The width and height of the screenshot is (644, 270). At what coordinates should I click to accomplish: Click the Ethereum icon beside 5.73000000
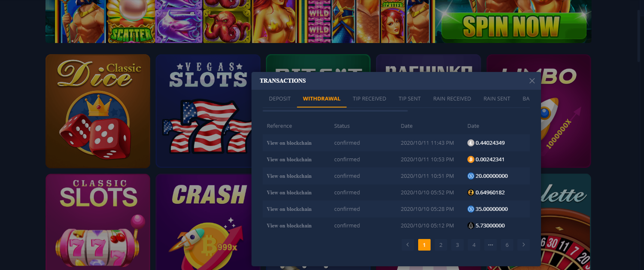(x=471, y=225)
